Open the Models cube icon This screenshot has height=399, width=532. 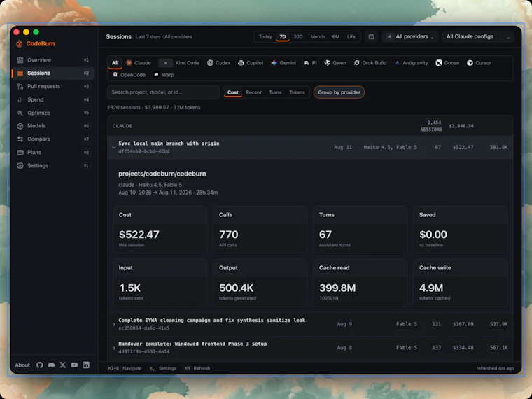20,126
